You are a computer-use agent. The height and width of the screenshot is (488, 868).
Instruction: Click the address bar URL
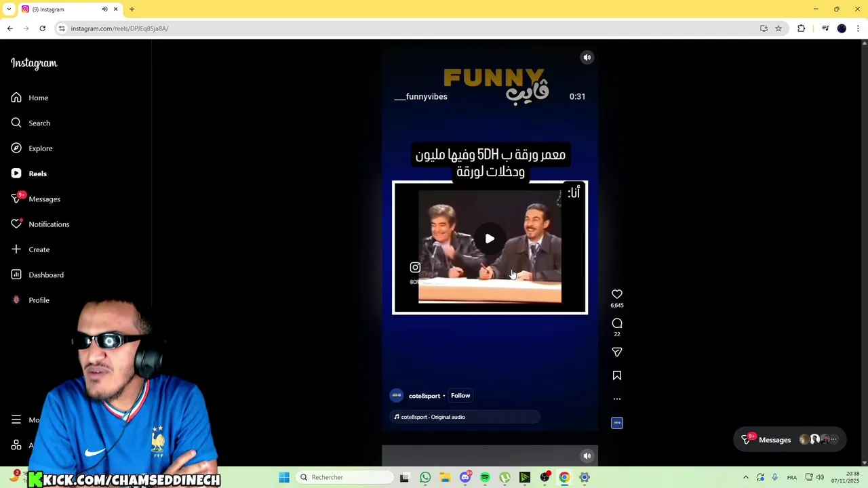tap(119, 28)
